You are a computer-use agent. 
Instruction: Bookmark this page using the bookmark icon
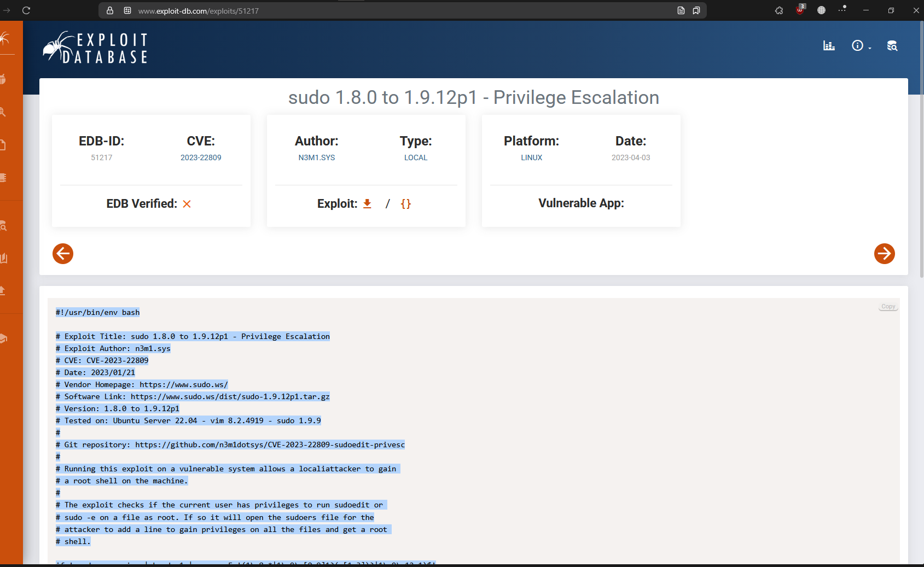(696, 10)
